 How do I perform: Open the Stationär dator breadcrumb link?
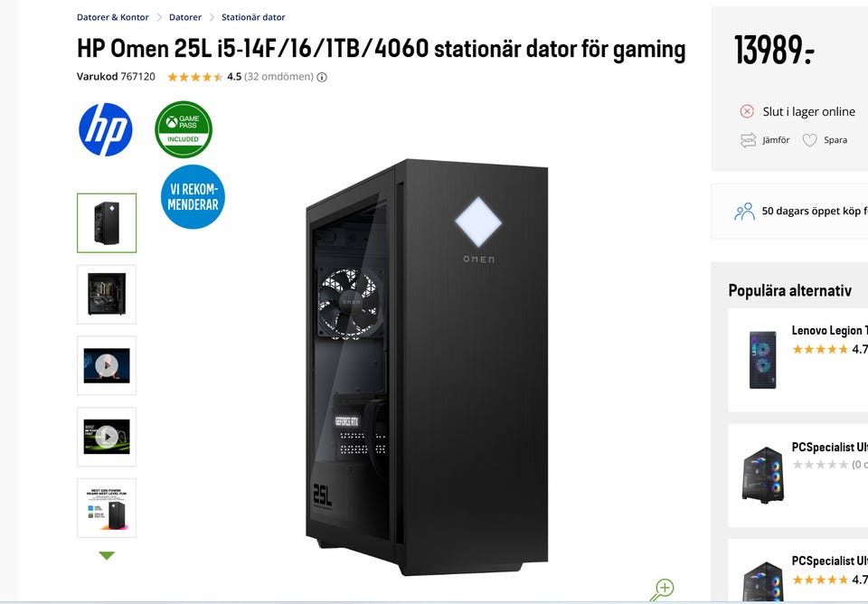pos(253,17)
